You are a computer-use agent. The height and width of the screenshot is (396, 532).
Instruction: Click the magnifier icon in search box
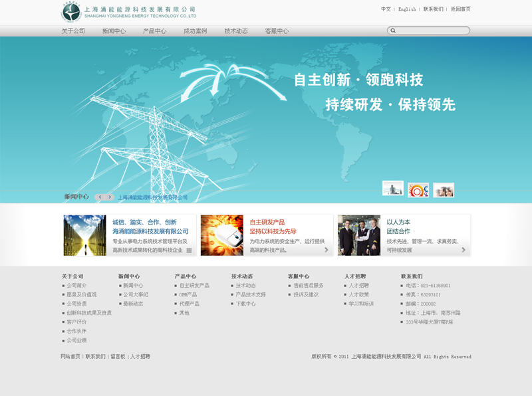coord(393,31)
